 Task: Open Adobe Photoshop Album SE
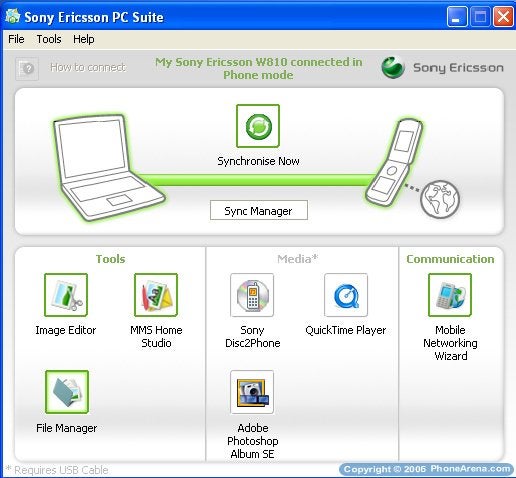pos(252,392)
